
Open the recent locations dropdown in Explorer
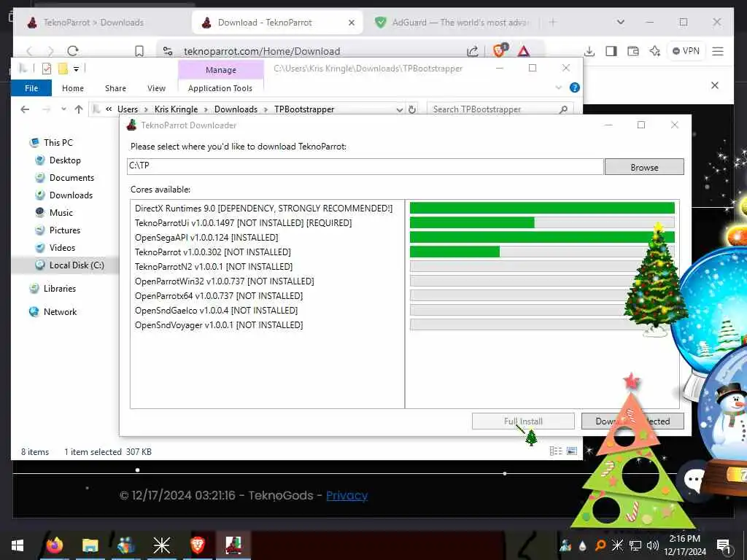(63, 109)
